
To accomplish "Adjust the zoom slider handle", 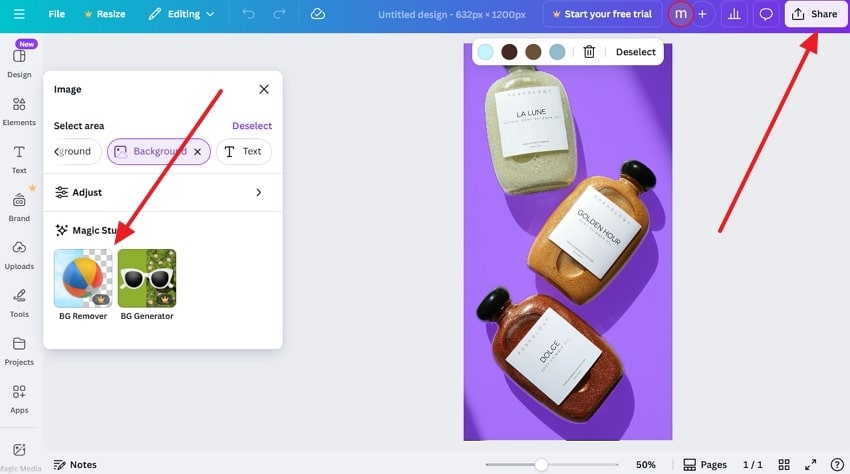I will tap(541, 464).
